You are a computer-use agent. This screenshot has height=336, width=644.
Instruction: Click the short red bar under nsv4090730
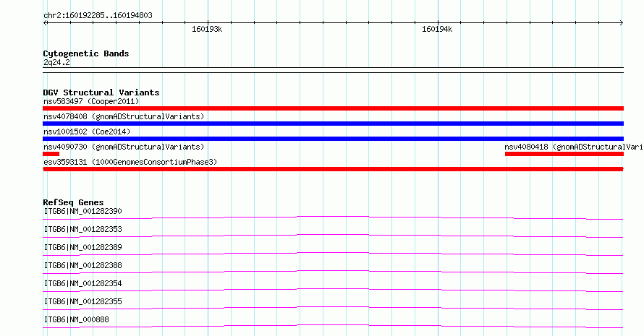click(x=51, y=154)
